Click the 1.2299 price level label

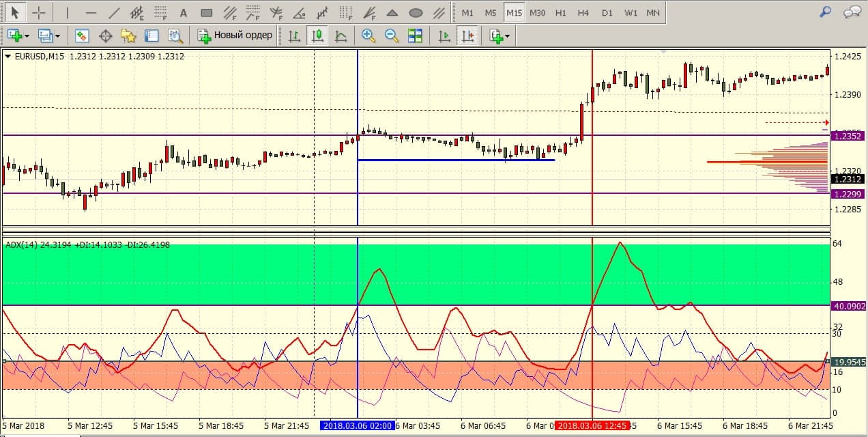coord(848,194)
